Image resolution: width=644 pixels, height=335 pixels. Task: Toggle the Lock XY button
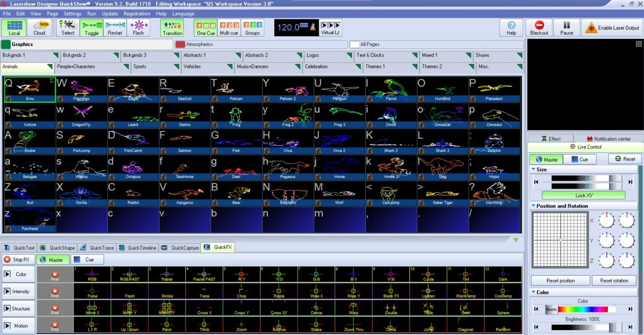tap(584, 195)
